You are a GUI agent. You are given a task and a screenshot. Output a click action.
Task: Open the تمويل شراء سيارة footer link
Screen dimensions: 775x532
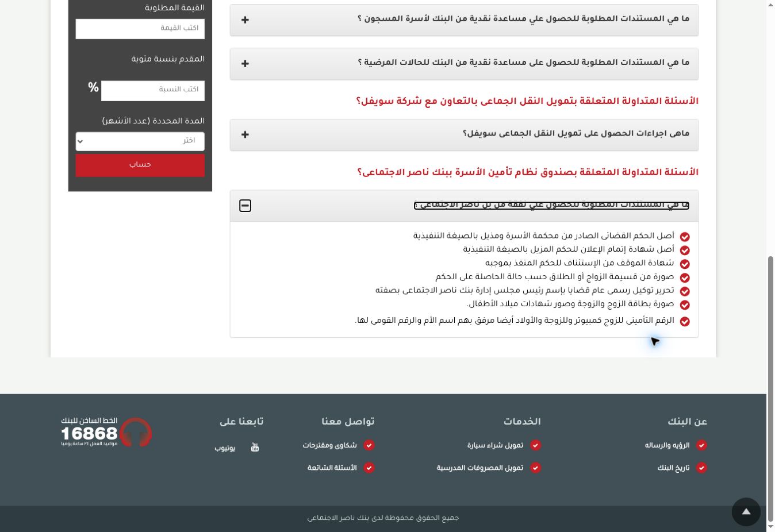pos(495,445)
